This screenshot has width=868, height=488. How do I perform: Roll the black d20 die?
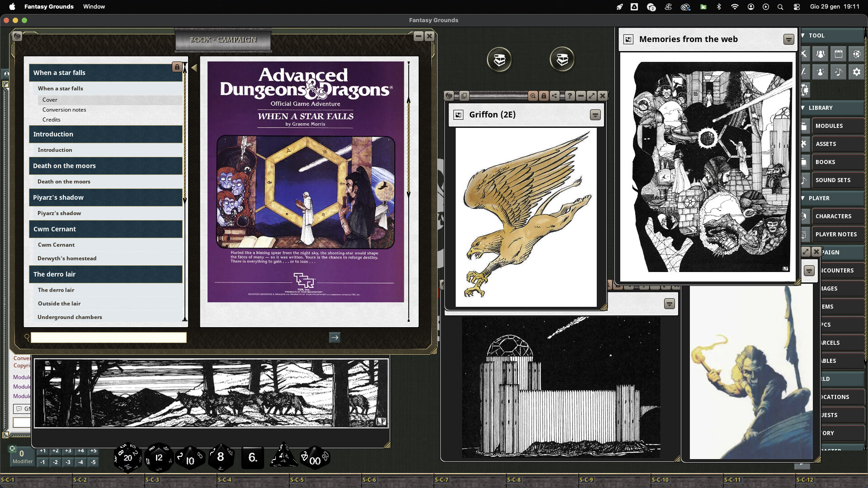(128, 457)
